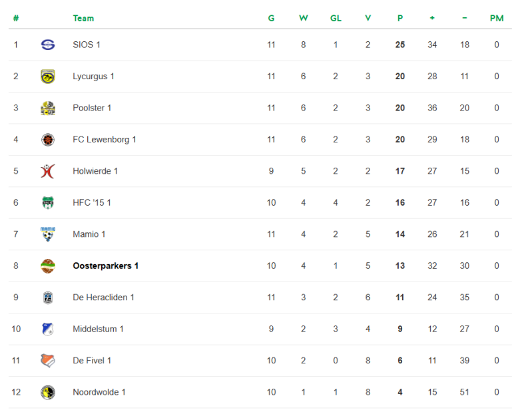
Task: Click the Middelstum 1 club crest
Action: coord(48,329)
